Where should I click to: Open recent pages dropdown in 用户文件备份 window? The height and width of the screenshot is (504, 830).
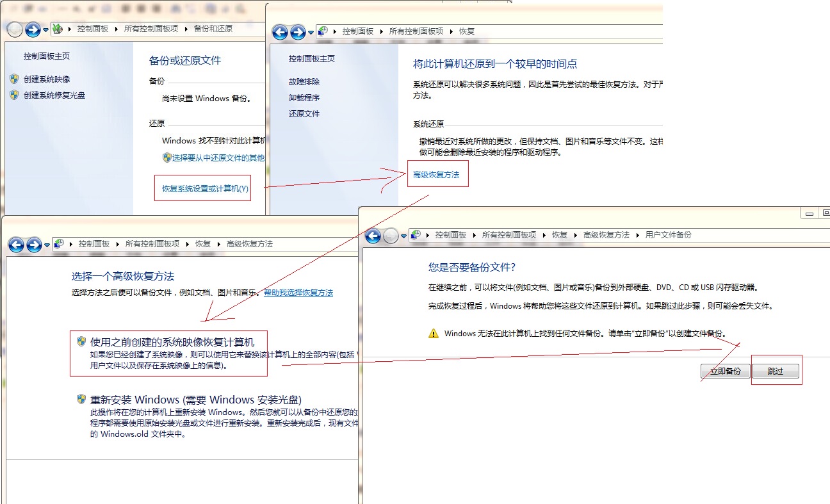click(x=403, y=236)
